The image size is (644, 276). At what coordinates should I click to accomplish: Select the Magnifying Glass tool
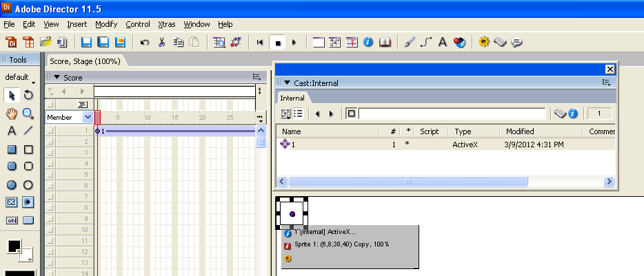[x=28, y=114]
